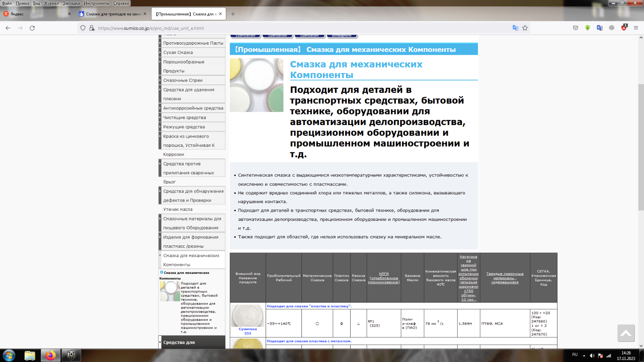Open the globe extension icon in toolbar

[611, 28]
